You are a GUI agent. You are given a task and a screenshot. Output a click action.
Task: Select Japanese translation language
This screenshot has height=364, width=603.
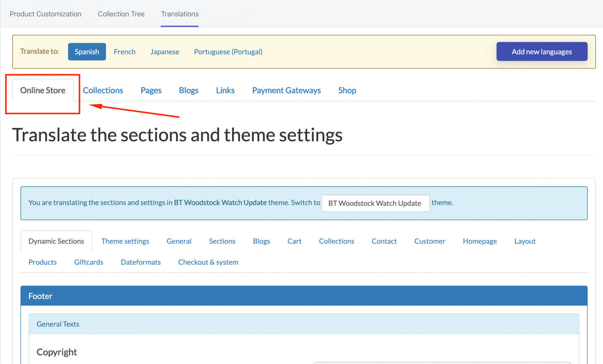(164, 52)
